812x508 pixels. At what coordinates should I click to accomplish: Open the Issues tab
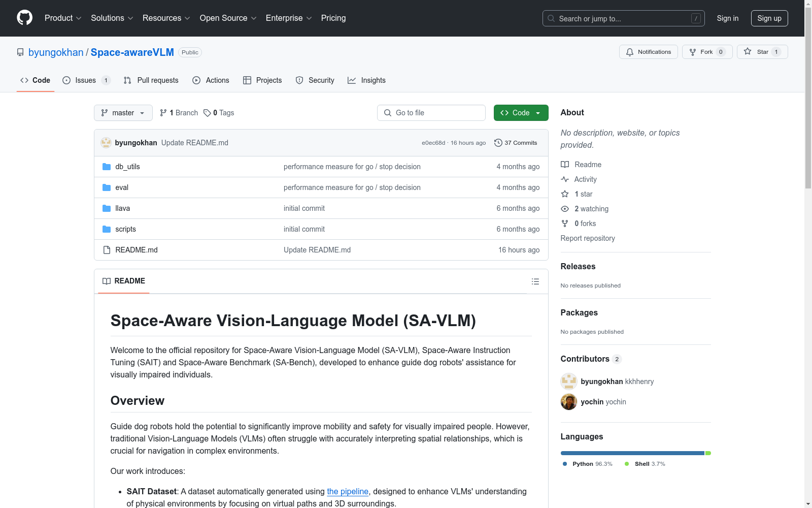pyautogui.click(x=86, y=80)
